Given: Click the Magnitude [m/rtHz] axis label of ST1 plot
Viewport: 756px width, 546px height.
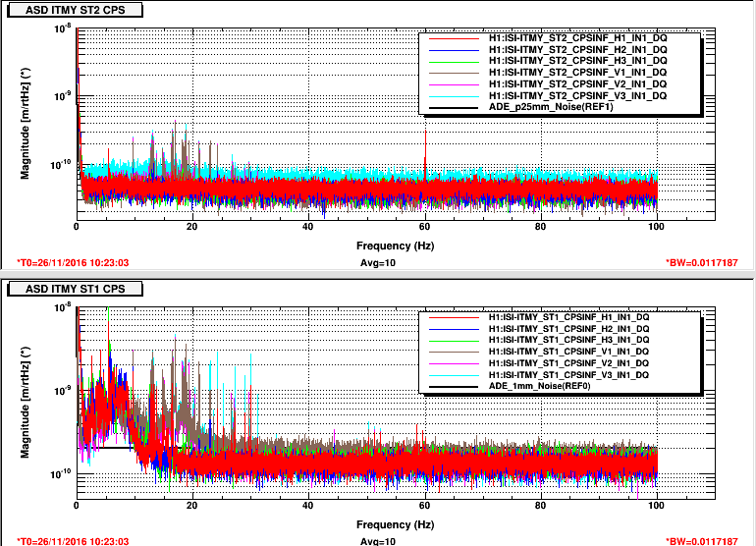Looking at the screenshot, I should pos(26,402).
